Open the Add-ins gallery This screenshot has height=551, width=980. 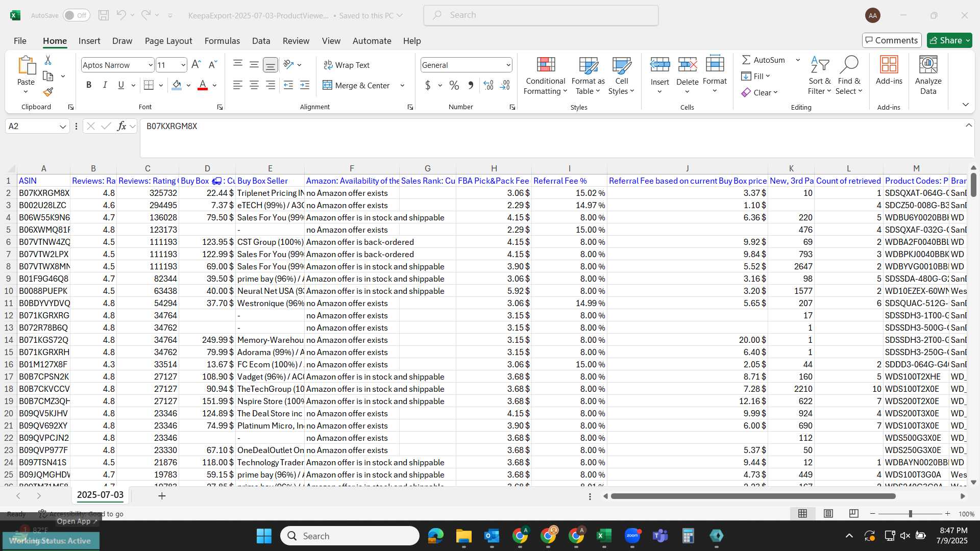[x=889, y=70]
